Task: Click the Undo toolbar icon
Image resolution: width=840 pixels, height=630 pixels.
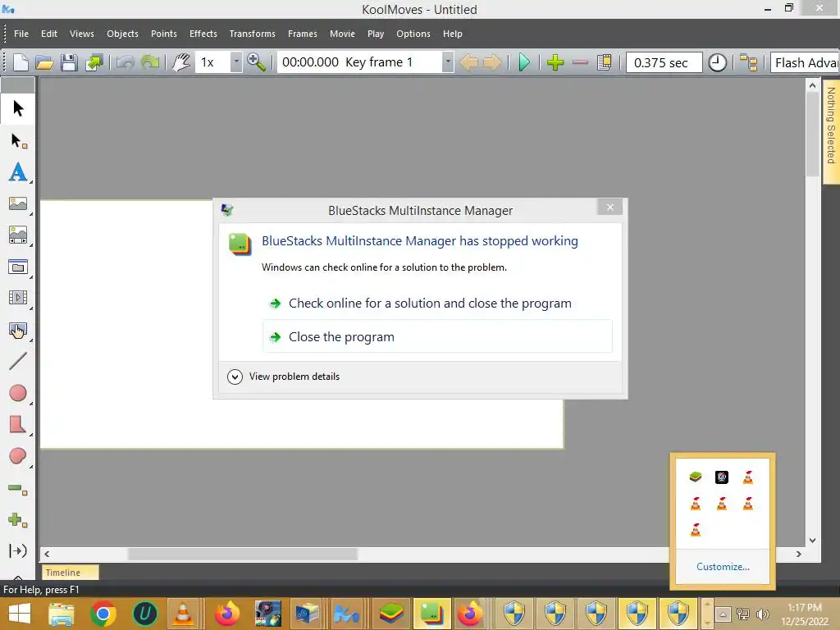Action: point(125,62)
